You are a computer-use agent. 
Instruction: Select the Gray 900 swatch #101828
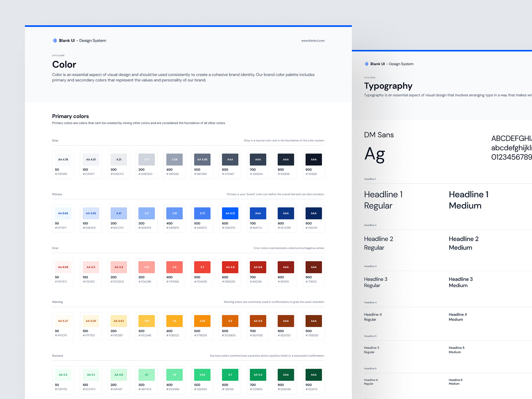314,160
